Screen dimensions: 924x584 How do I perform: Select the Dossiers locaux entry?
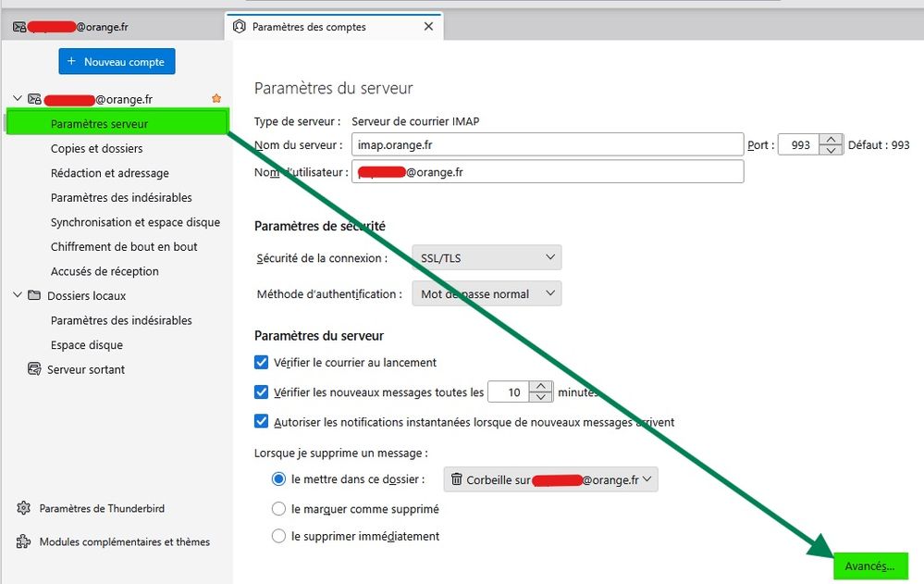(x=87, y=296)
